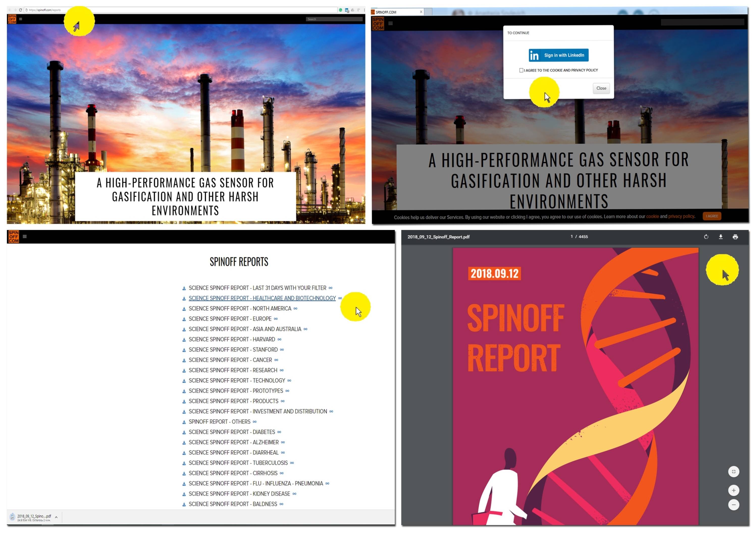Open Spinoff Report - Others link
The image size is (756, 535).
[x=219, y=422]
